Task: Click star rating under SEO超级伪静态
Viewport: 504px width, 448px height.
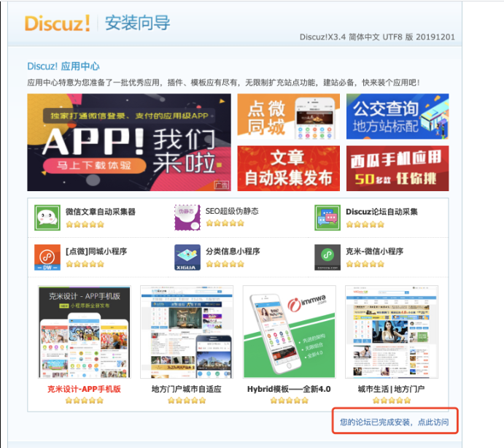Action: [x=225, y=223]
